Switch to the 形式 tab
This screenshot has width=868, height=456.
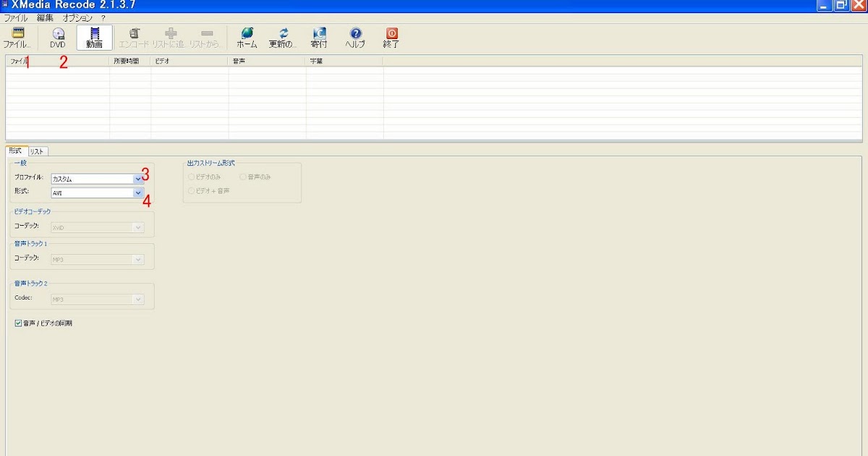(x=15, y=151)
